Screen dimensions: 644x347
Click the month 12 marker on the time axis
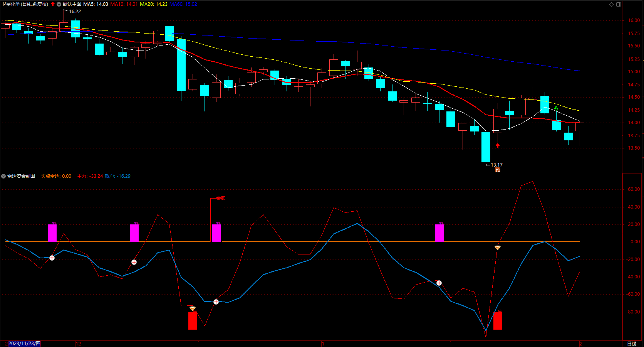click(x=78, y=344)
